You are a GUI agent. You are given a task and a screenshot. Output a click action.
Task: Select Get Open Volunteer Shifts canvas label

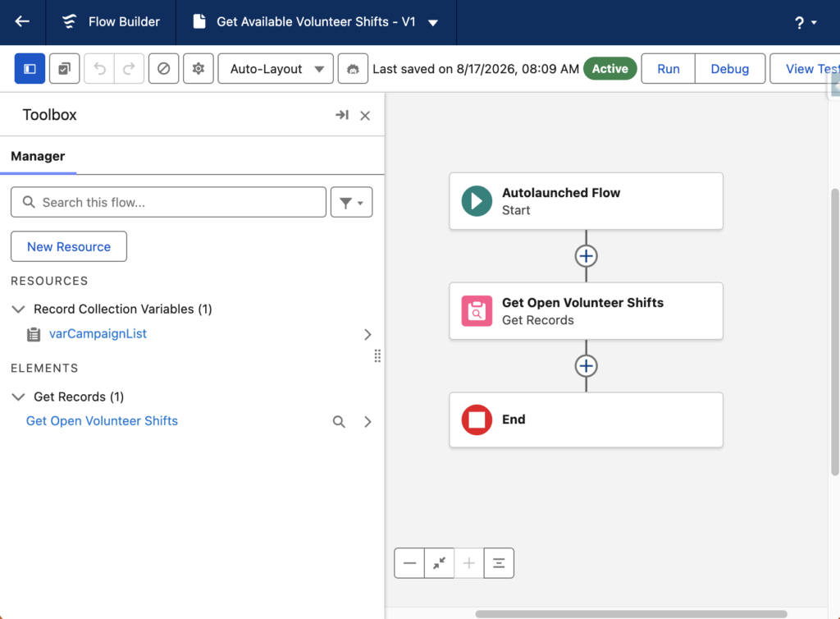[583, 302]
